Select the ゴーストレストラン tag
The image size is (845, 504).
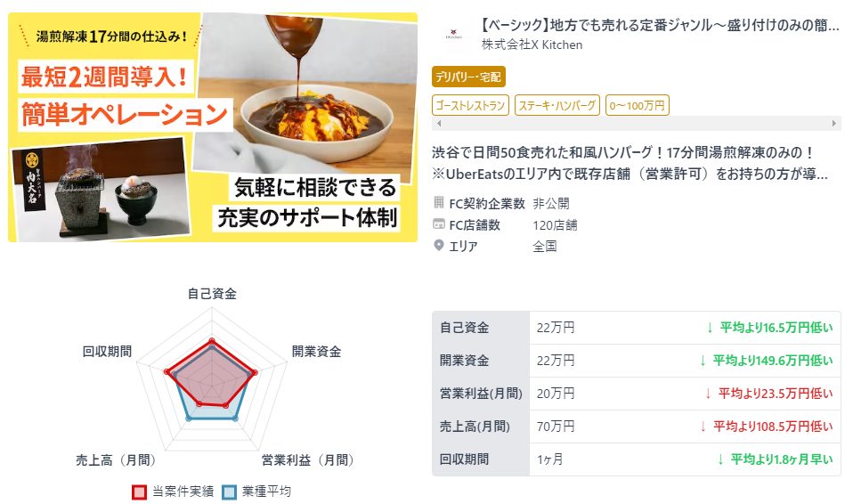point(470,105)
